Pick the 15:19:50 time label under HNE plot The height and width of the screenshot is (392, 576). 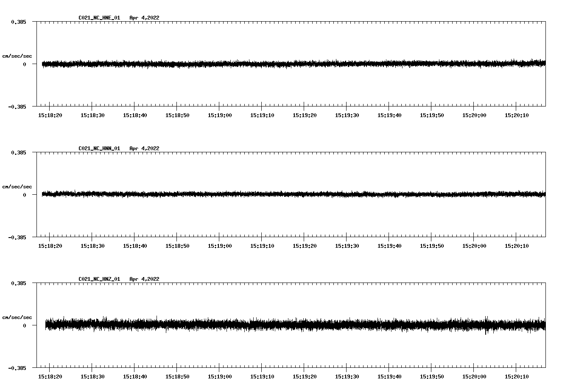(x=432, y=115)
